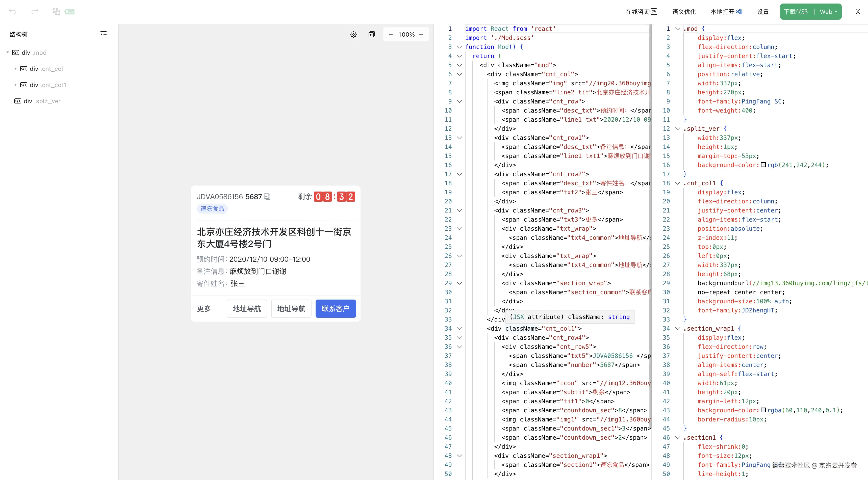Screen dimensions: 868x480
Task: Click the 语义优化 semantic optimization button
Action: pos(684,12)
